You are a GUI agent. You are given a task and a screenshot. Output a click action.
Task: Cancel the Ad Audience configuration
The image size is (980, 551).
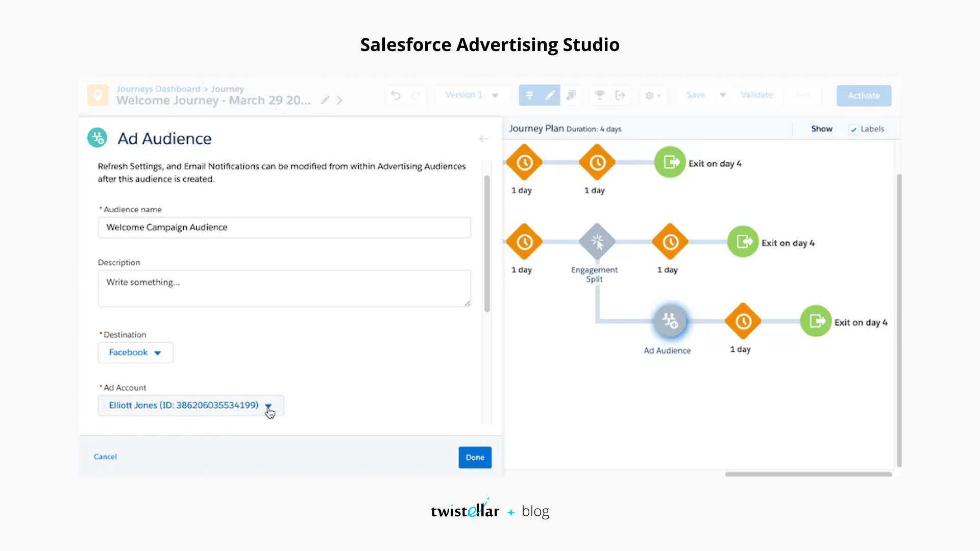point(105,457)
